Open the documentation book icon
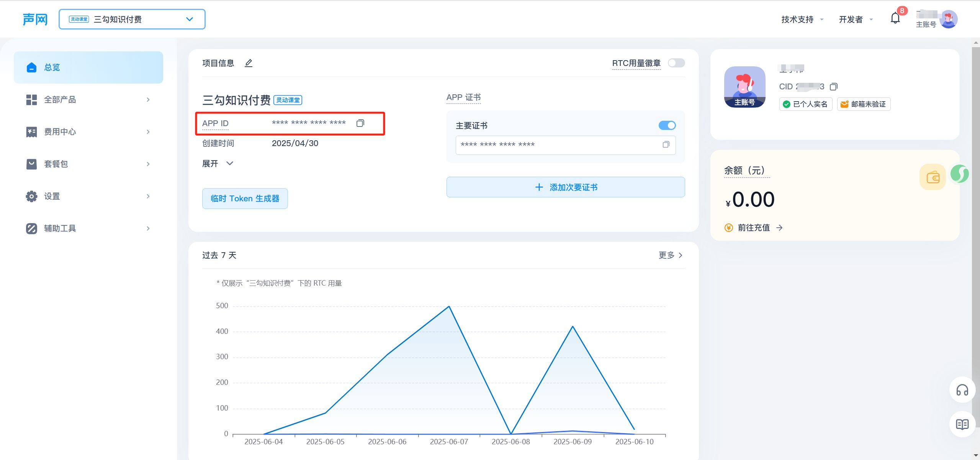Image resolution: width=980 pixels, height=460 pixels. (962, 424)
